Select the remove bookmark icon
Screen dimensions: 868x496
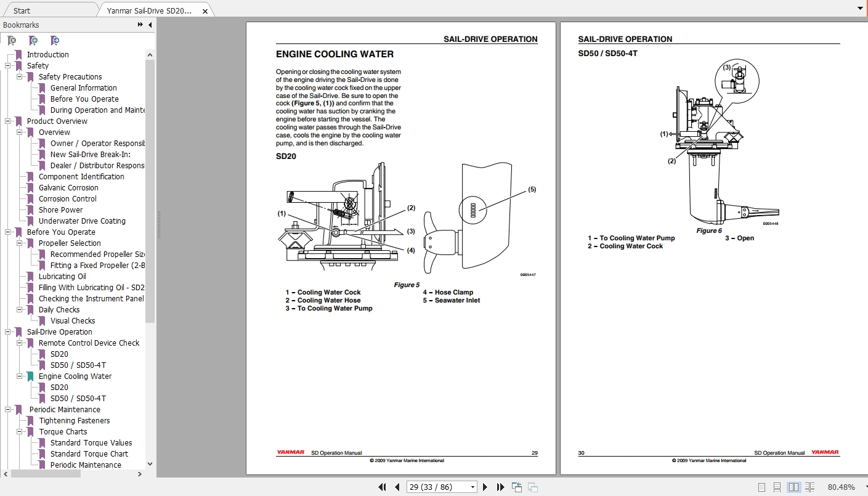coord(11,40)
